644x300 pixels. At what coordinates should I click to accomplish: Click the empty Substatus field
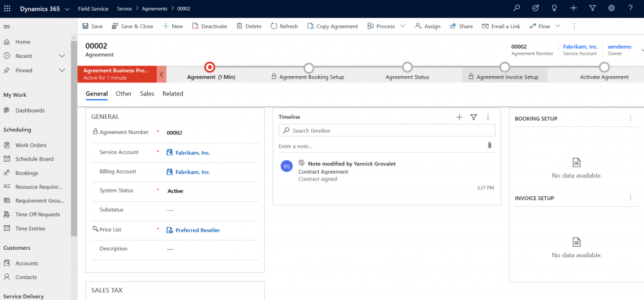211,210
